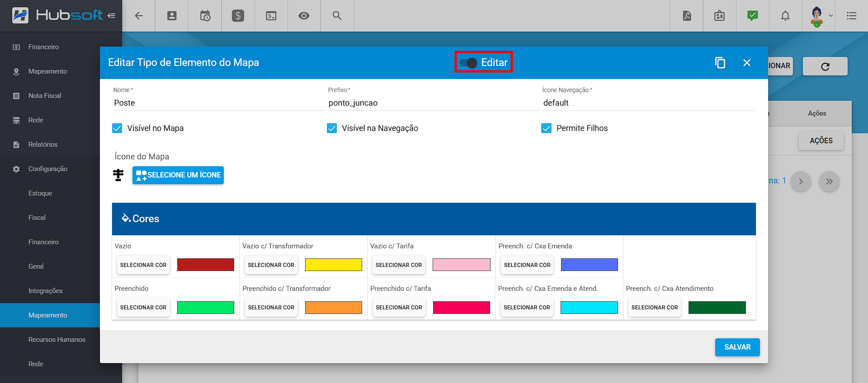Jump to last page double arrow

(x=829, y=182)
